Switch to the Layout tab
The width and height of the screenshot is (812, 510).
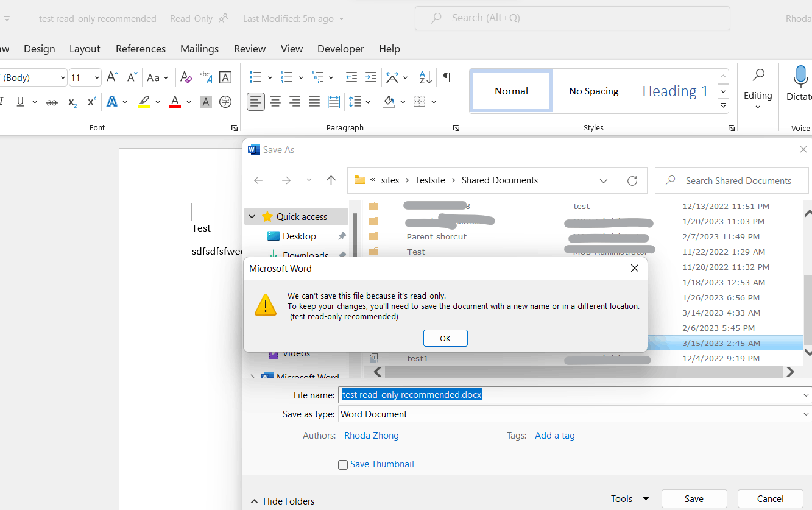85,49
